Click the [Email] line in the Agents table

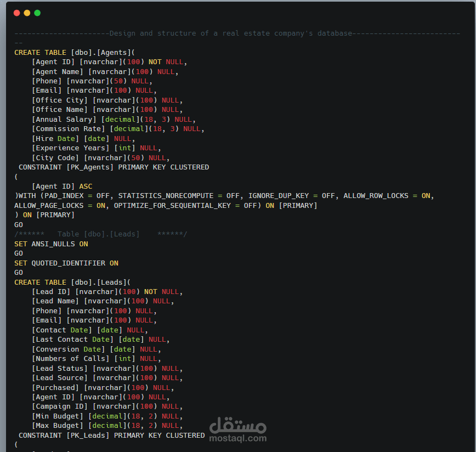point(94,91)
